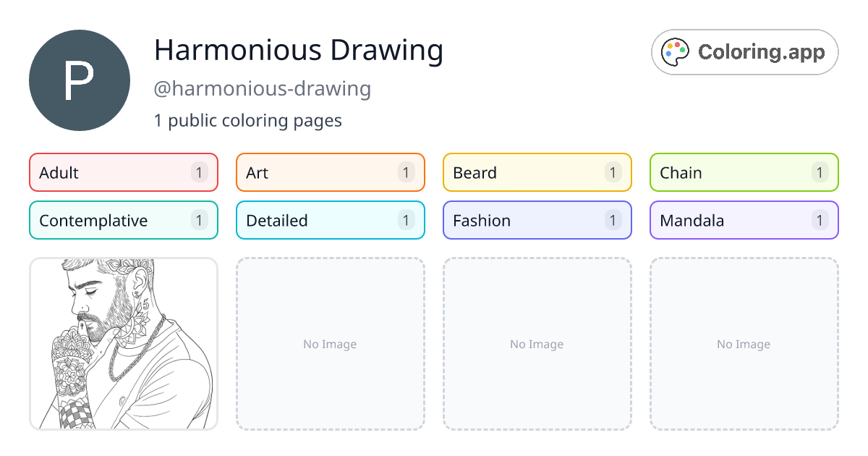The height and width of the screenshot is (456, 868).
Task: Click the count badge on the Fashion tag
Action: [x=613, y=220]
